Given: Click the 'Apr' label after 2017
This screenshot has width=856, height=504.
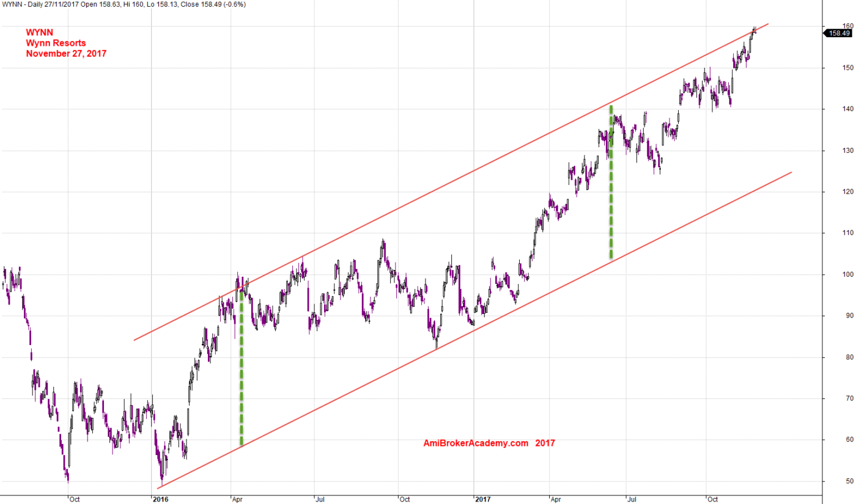Looking at the screenshot, I should point(557,499).
